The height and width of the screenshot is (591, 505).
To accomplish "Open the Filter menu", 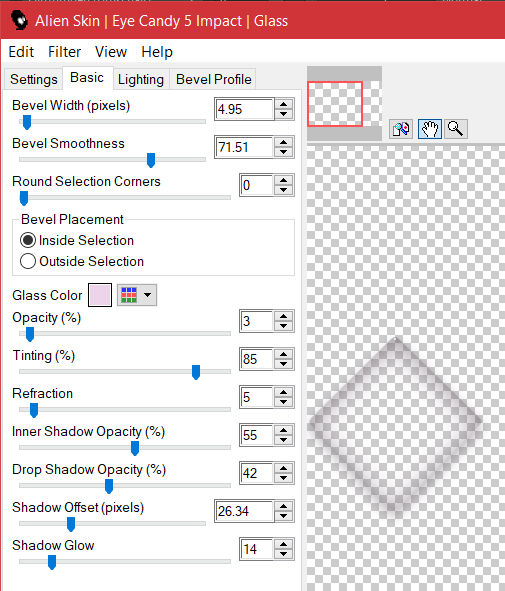I will [x=64, y=52].
